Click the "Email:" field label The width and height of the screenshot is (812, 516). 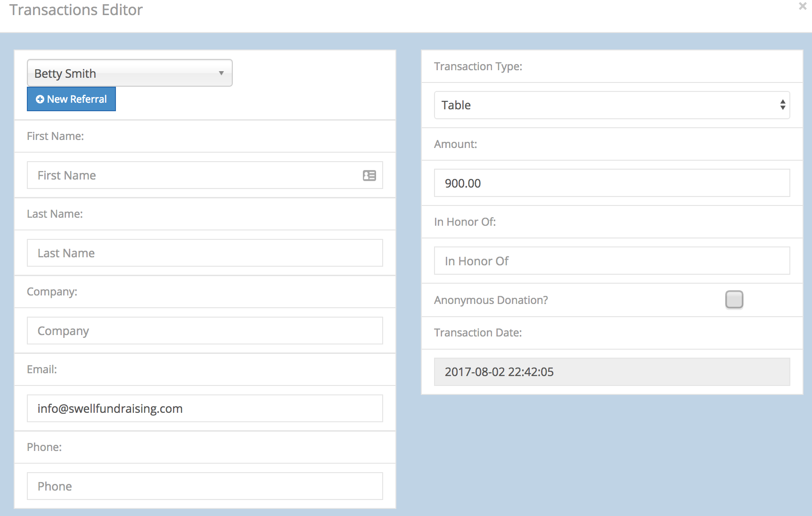click(x=42, y=369)
